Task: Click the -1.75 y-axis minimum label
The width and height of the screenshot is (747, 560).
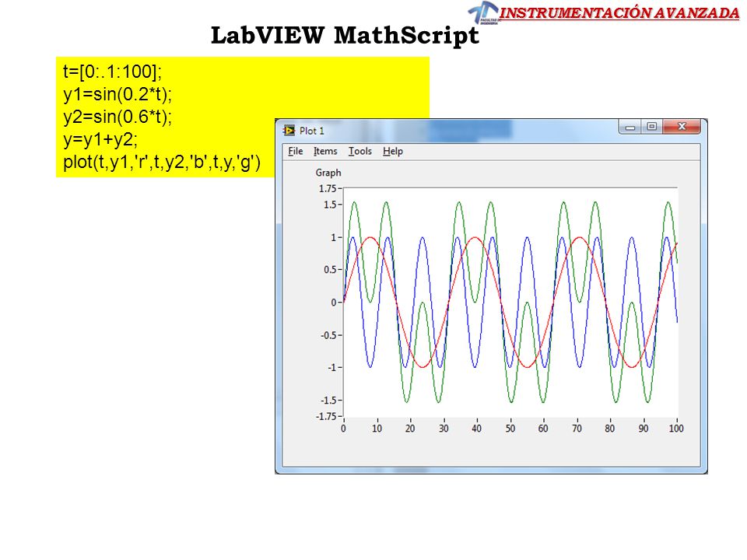Action: click(326, 416)
